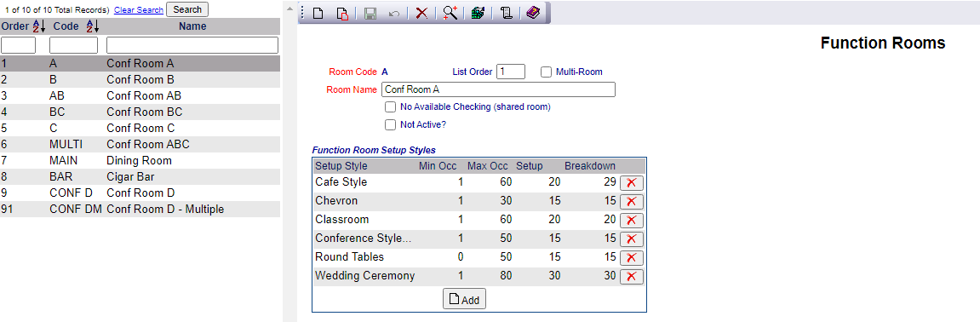Image resolution: width=980 pixels, height=322 pixels.
Task: Click the List Order field
Action: coord(511,72)
